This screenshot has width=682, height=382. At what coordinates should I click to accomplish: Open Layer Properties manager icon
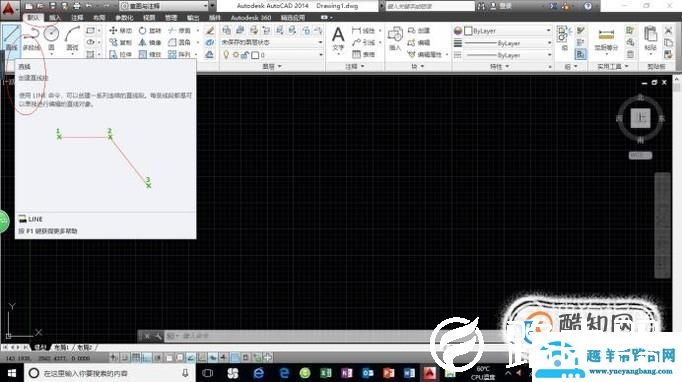pyautogui.click(x=227, y=30)
